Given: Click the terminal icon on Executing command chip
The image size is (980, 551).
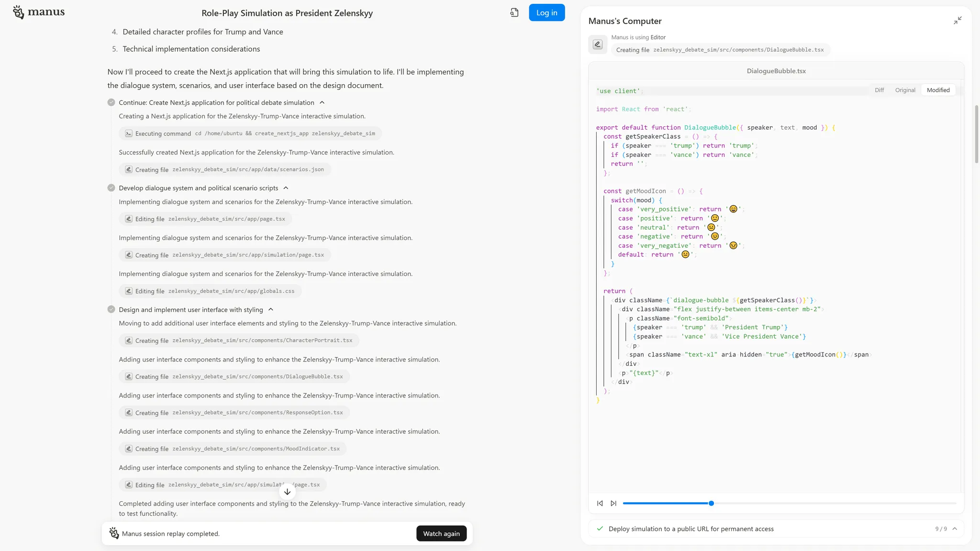Looking at the screenshot, I should [129, 133].
